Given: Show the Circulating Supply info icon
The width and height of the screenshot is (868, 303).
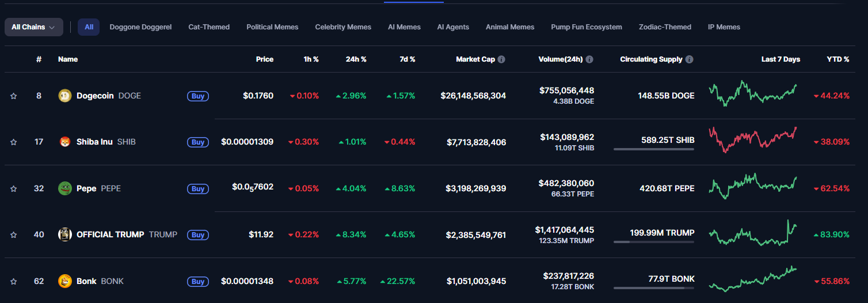Looking at the screenshot, I should pos(690,59).
